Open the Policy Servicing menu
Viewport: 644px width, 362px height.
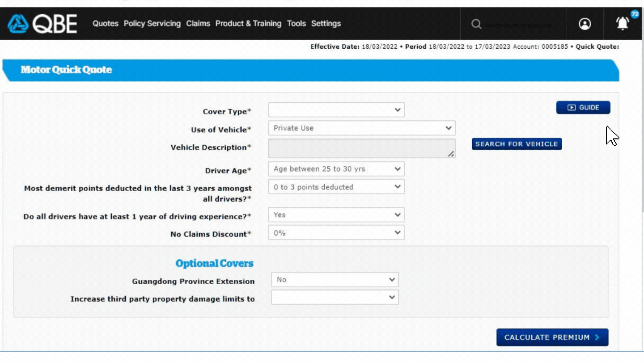coord(152,24)
